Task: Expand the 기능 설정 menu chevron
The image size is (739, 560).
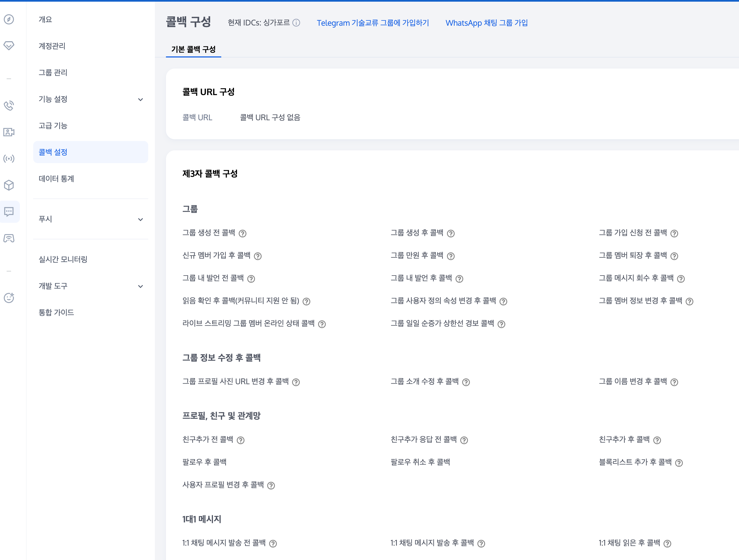Action: [x=141, y=100]
